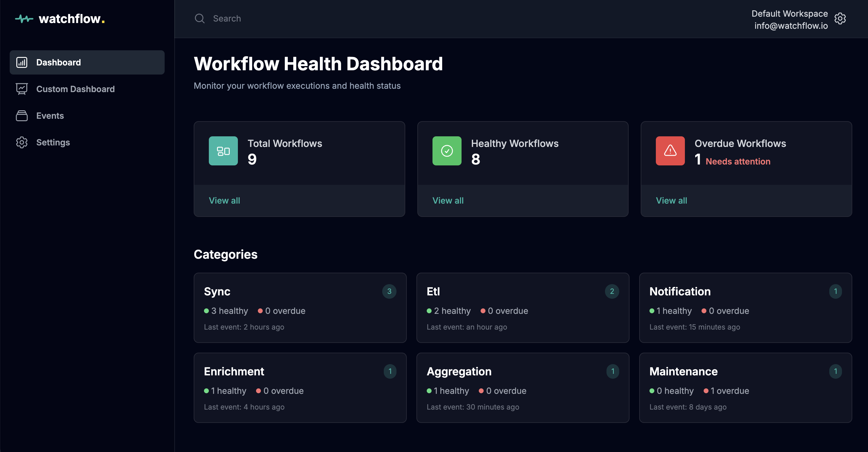Click the green checkmark icon on Healthy Workflows
This screenshot has width=868, height=452.
coord(446,151)
